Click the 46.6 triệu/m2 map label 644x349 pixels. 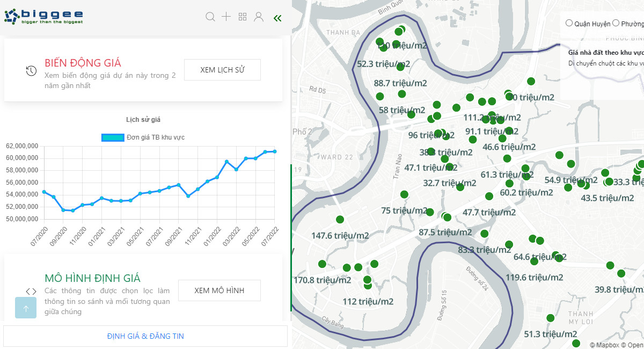[509, 147]
